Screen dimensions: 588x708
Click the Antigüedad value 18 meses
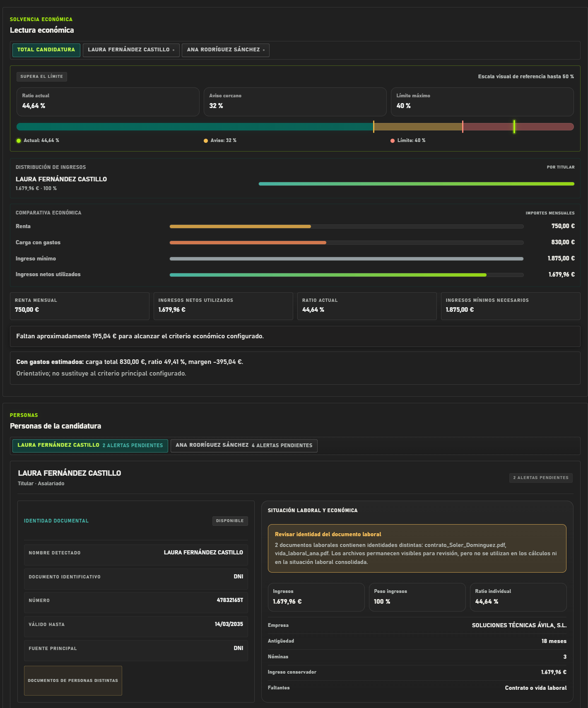point(554,641)
